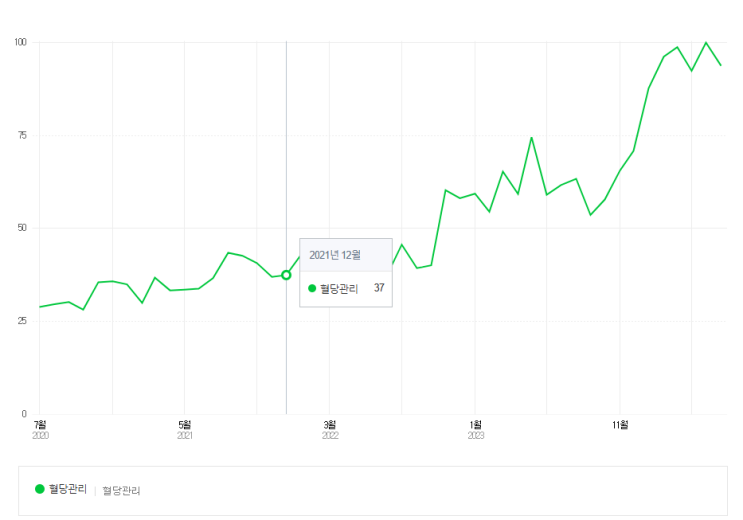Image resolution: width=743 pixels, height=520 pixels.
Task: Click the 50 y-axis label
Action: pyautogui.click(x=22, y=228)
